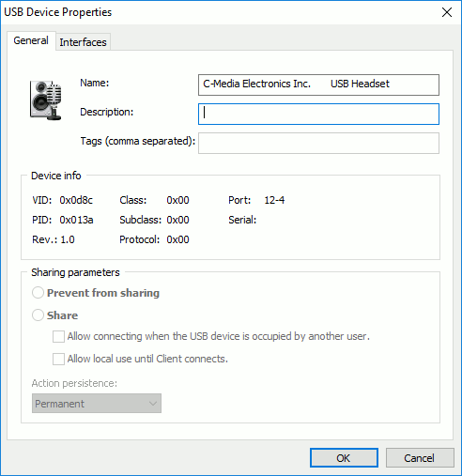462x476 pixels.
Task: Focus the Description input field
Action: (x=318, y=114)
